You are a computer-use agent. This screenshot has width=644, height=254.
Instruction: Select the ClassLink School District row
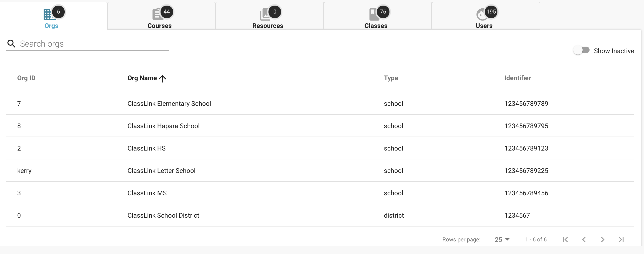tap(164, 215)
